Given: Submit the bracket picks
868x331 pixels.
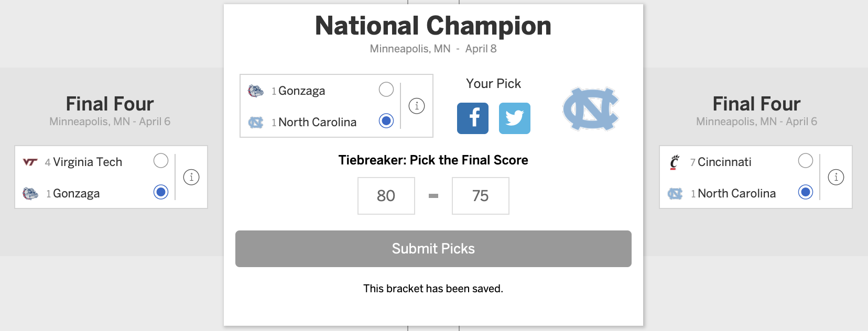Looking at the screenshot, I should coord(433,249).
